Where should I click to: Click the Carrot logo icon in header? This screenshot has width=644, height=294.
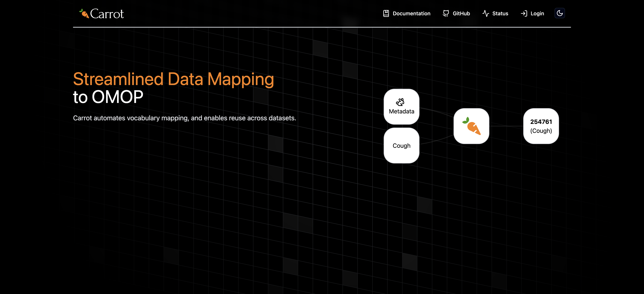[x=84, y=13]
